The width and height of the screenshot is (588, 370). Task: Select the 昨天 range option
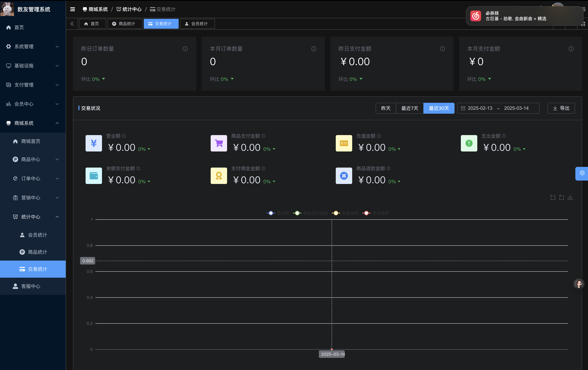tap(386, 108)
